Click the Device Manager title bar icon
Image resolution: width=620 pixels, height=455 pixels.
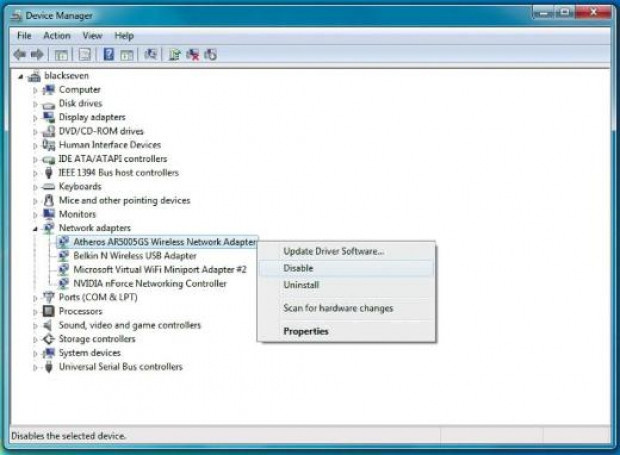point(16,16)
